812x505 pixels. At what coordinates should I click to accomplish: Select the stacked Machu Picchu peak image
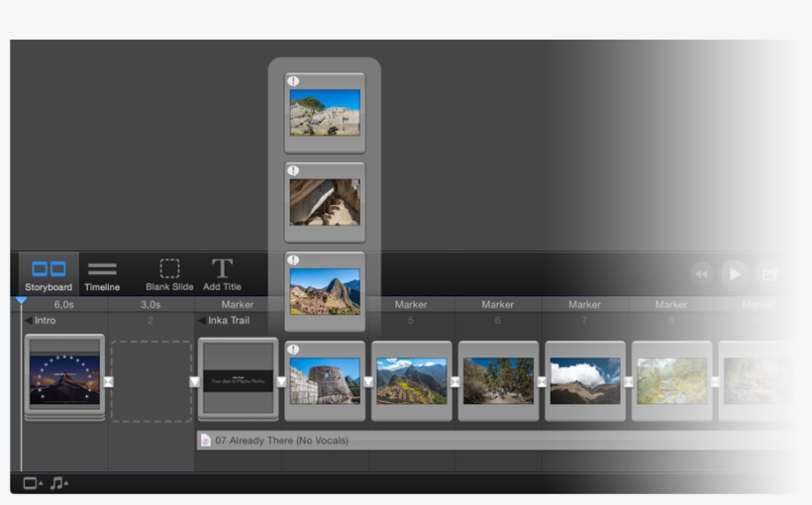[325, 292]
